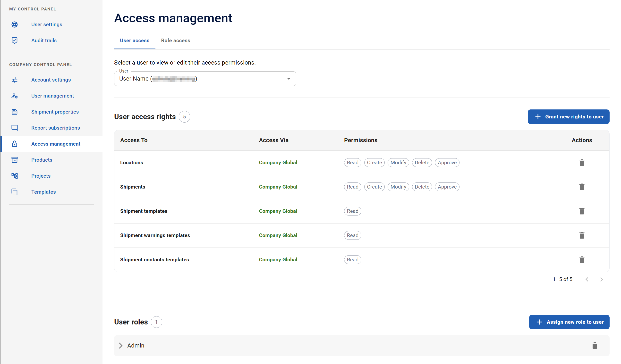The width and height of the screenshot is (621, 364).
Task: Open User settings link
Action: pos(47,24)
